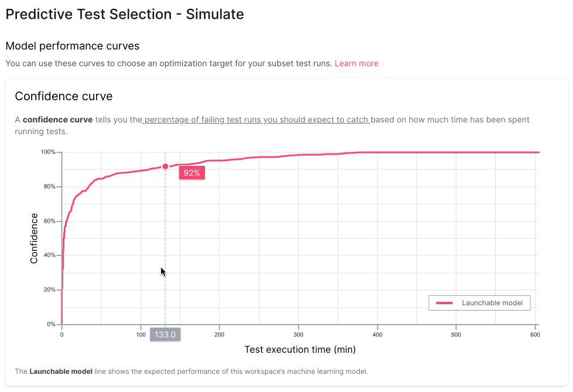Click the 92% data point marker
The image size is (573, 392).
[x=165, y=166]
